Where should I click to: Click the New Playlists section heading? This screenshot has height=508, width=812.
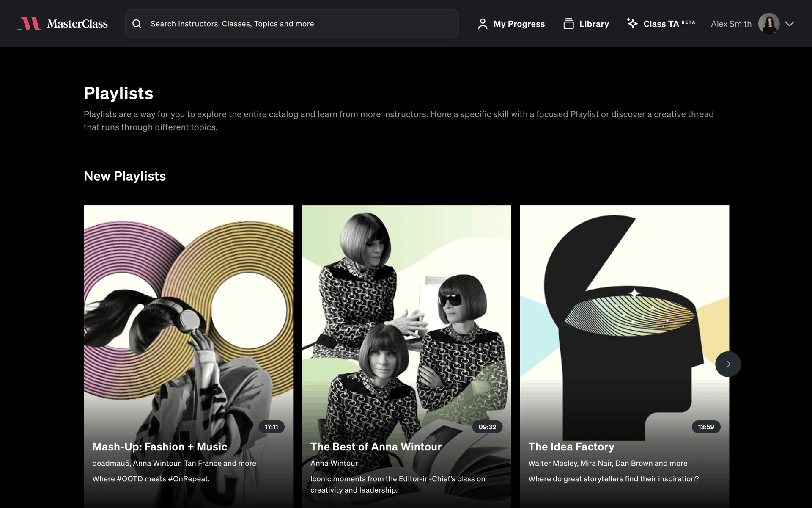point(125,176)
